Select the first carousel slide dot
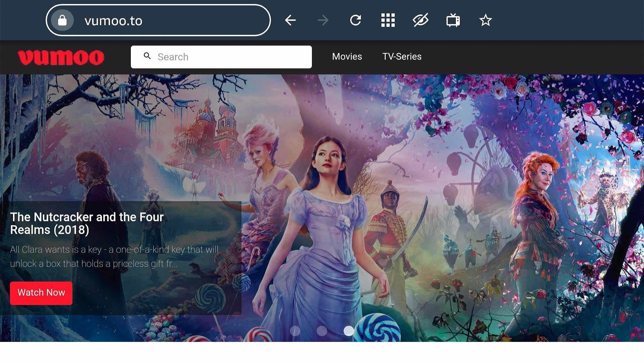This screenshot has height=362, width=644. tap(295, 331)
